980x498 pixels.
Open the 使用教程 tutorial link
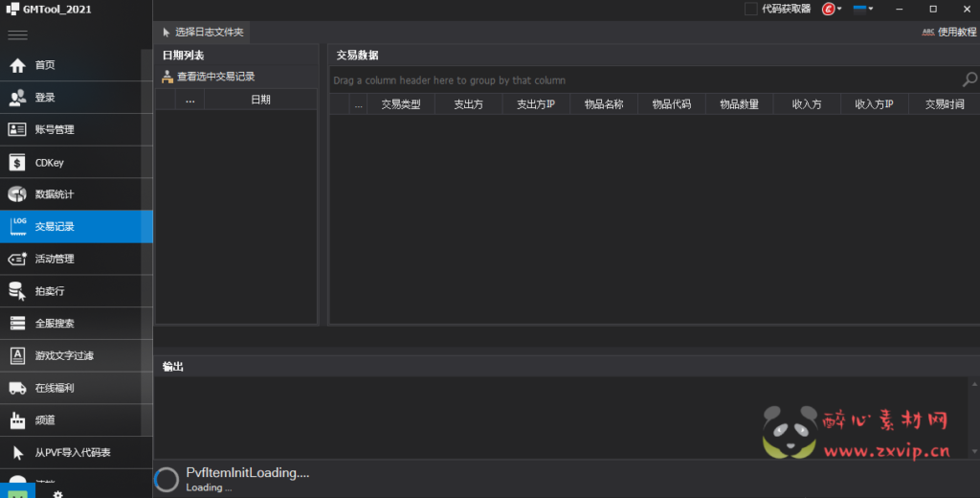(x=948, y=32)
